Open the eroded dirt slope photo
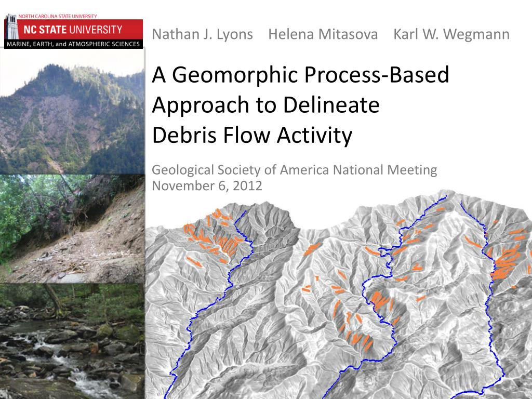 pyautogui.click(x=72, y=229)
